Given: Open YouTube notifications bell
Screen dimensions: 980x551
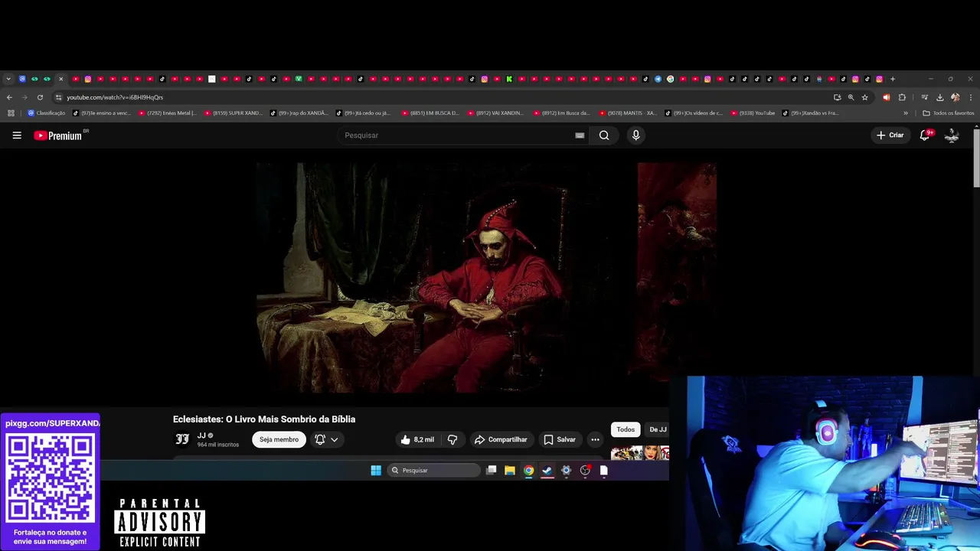Looking at the screenshot, I should (925, 135).
